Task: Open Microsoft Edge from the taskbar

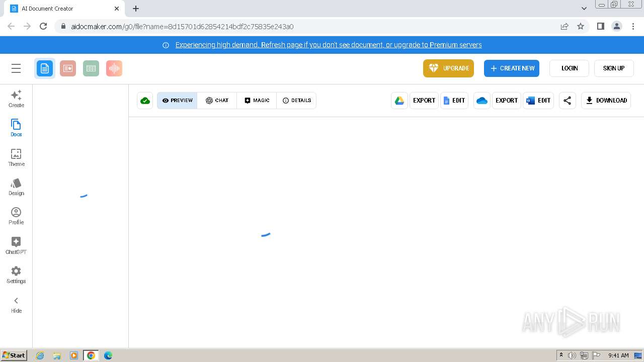Action: 108,355
